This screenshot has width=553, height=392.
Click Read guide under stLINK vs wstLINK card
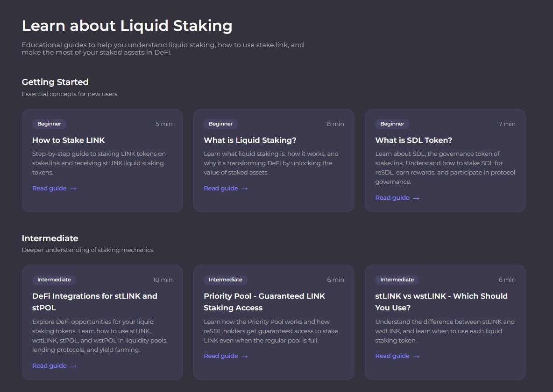[x=392, y=356]
